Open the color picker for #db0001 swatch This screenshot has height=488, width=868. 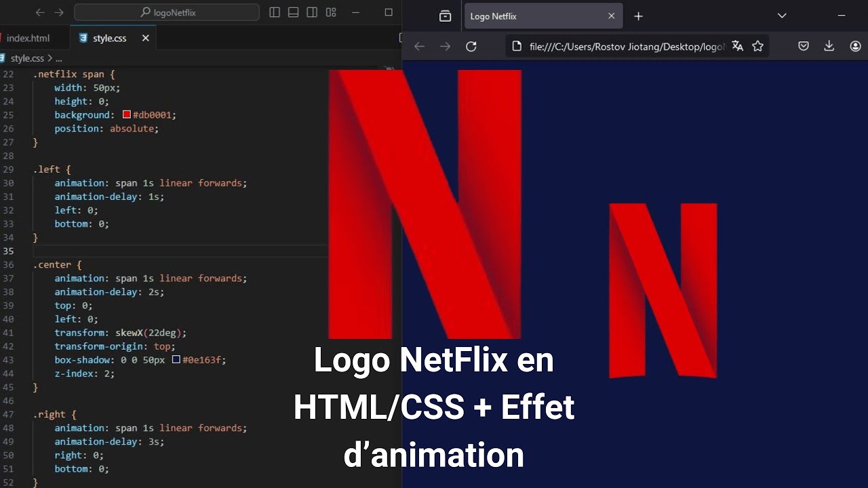(127, 115)
